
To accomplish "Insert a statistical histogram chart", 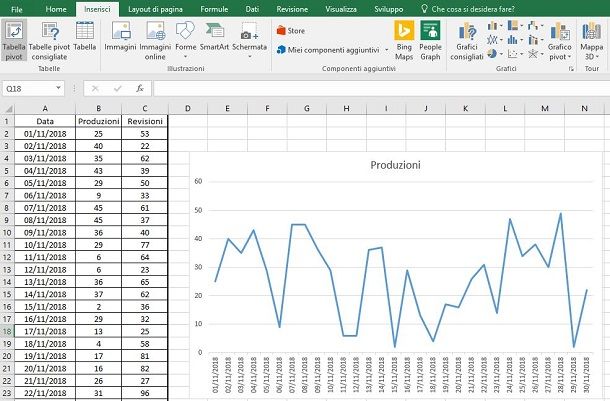I will point(513,40).
